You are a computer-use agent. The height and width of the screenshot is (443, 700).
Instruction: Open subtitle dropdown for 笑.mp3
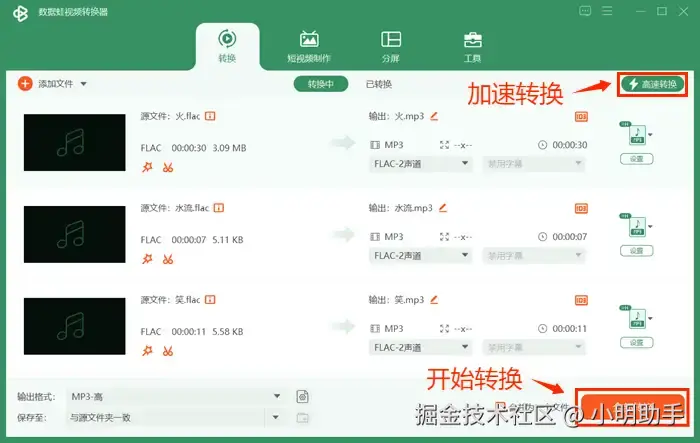pyautogui.click(x=534, y=347)
